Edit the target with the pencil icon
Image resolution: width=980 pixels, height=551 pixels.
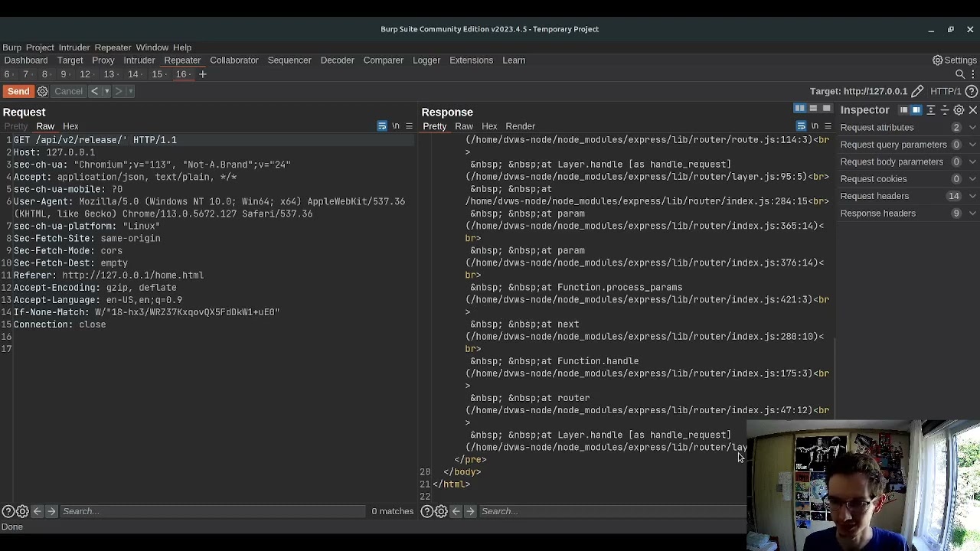(917, 92)
